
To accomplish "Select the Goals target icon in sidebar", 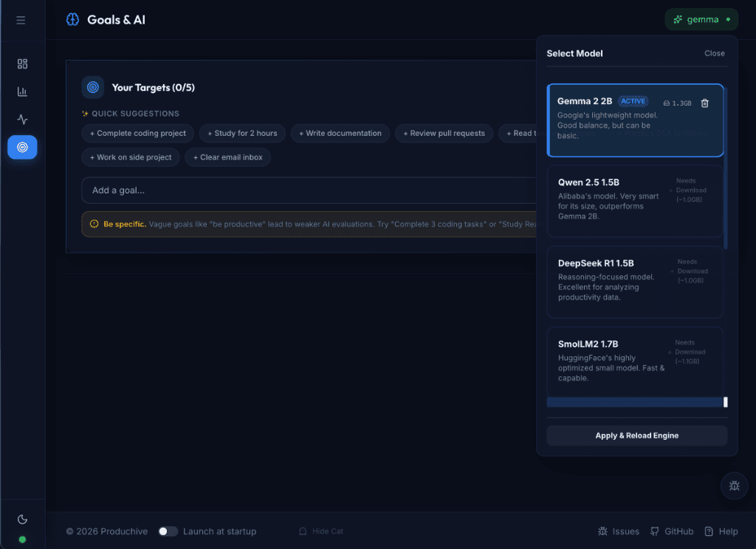I will point(22,147).
